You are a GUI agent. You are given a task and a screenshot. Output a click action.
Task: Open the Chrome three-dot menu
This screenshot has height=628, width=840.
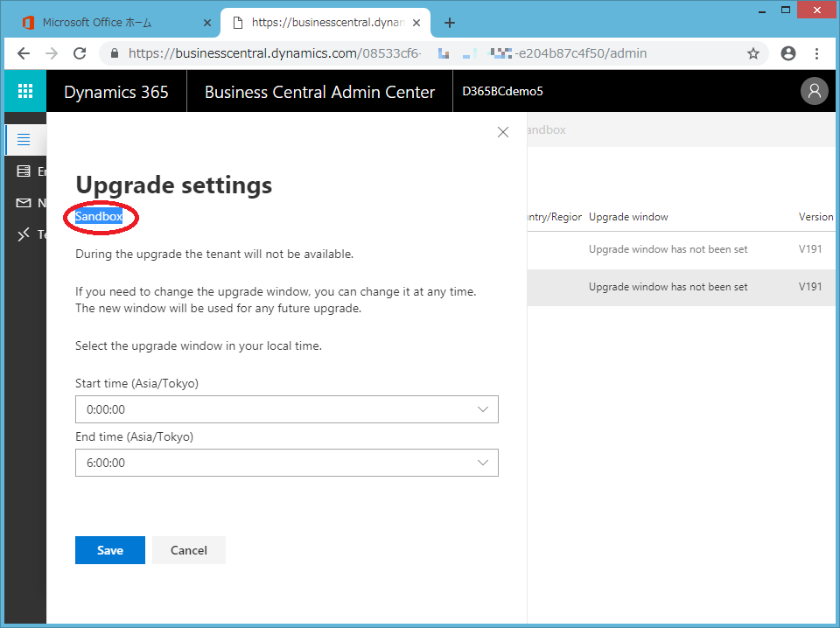(x=816, y=53)
